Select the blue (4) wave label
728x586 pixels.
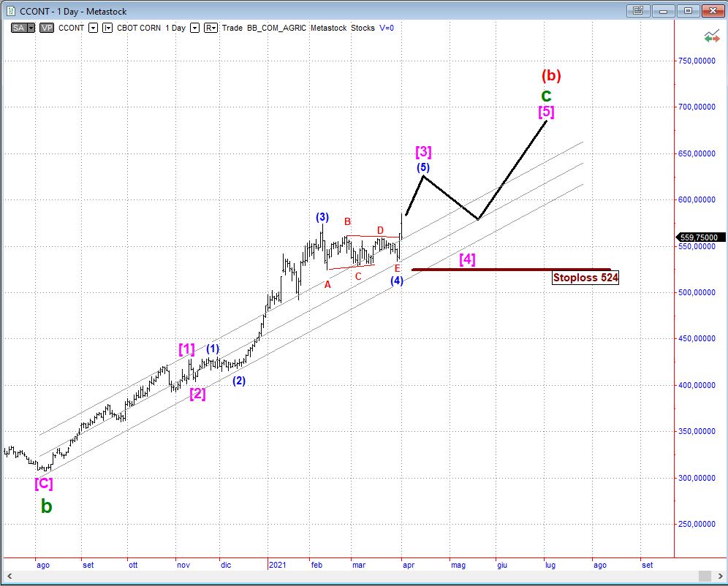pos(396,281)
